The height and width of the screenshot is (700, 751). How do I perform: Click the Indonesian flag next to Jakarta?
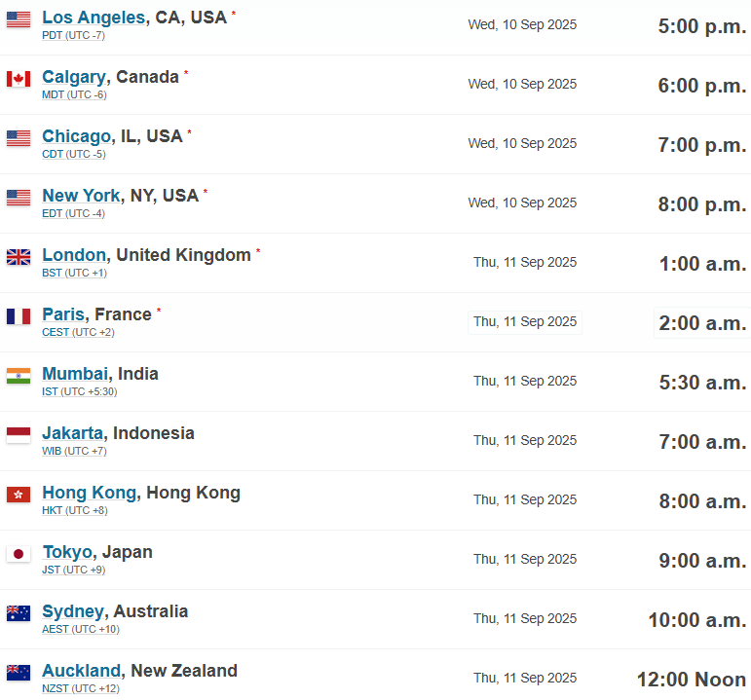[x=19, y=435]
